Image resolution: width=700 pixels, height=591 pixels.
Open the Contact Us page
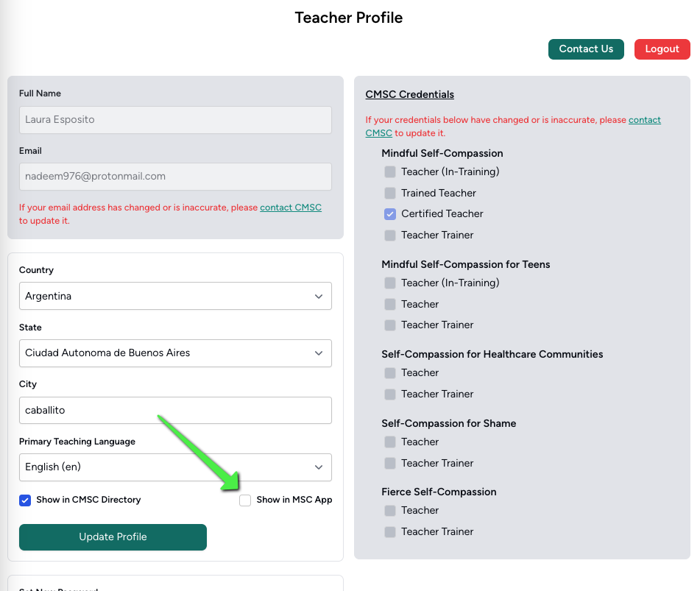586,49
